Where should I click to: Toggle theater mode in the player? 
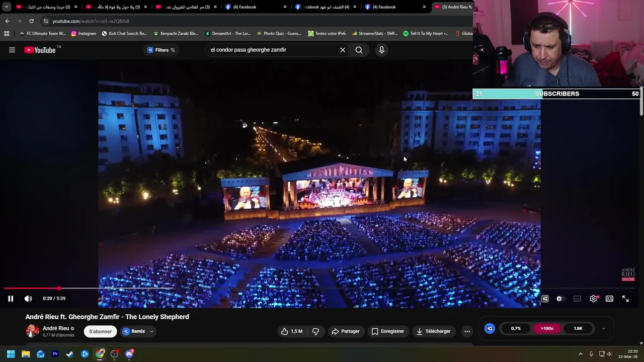coord(609,299)
